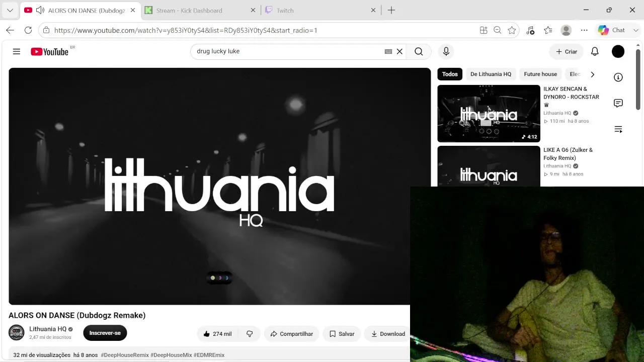Open browser settings and more menu
This screenshot has width=644, height=362.
pyautogui.click(x=584, y=30)
